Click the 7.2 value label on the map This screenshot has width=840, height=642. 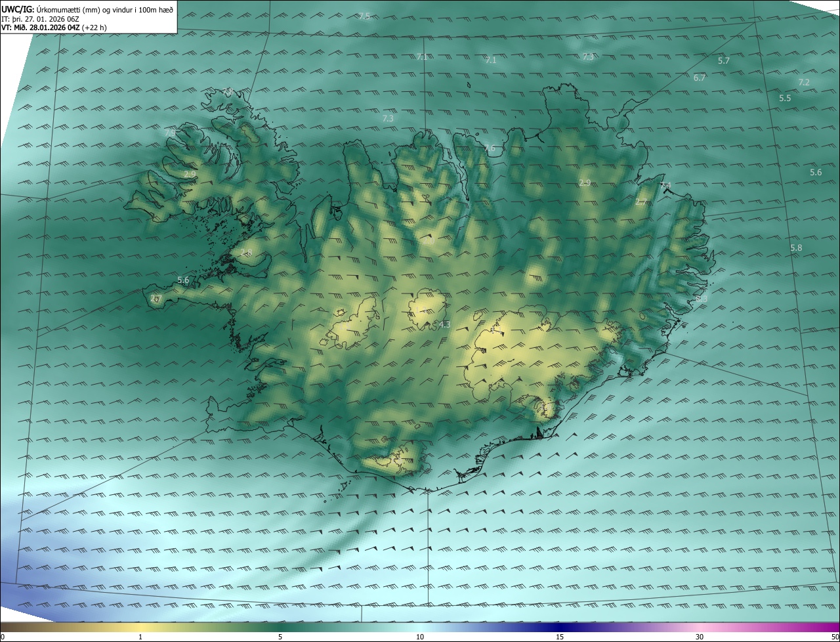pyautogui.click(x=804, y=82)
